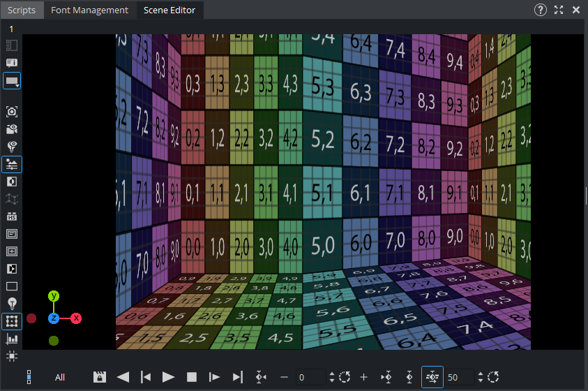Click the All animation layer button
The height and width of the screenshot is (391, 588).
point(60,377)
